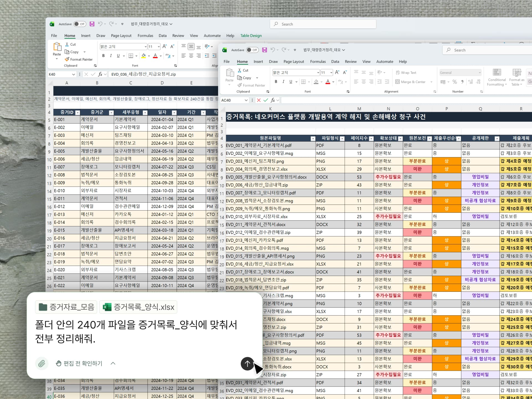Open the Formulas tab in front window
532x399 pixels.
[x=318, y=62]
